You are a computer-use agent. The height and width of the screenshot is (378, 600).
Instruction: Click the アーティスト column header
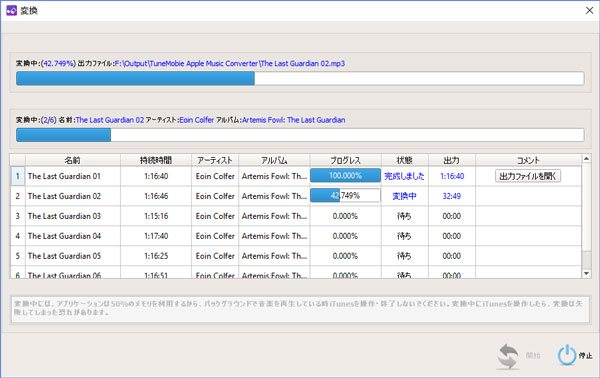215,160
